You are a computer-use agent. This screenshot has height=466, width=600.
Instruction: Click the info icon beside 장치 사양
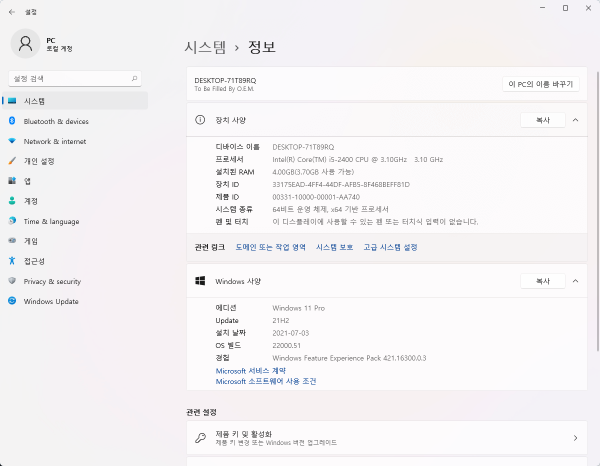tap(200, 120)
